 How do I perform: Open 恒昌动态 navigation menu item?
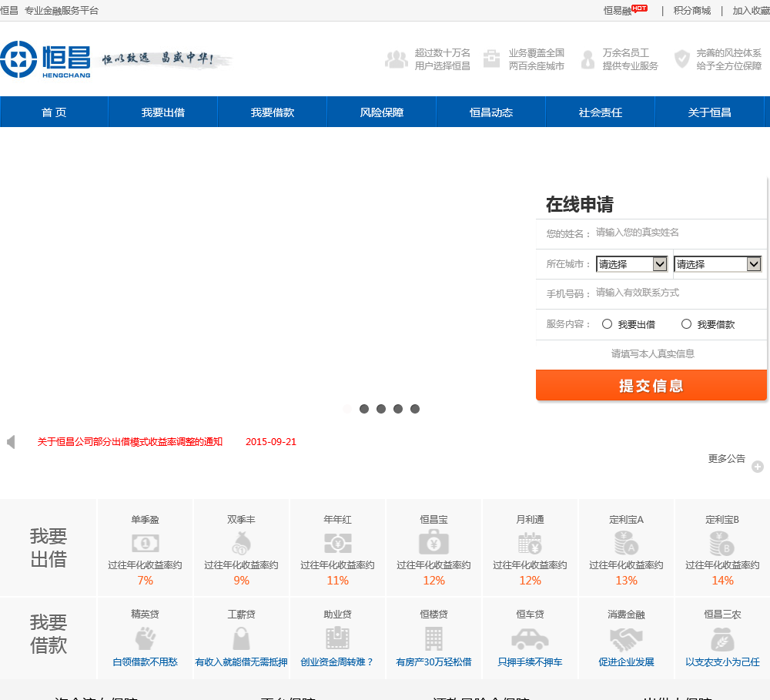[491, 112]
